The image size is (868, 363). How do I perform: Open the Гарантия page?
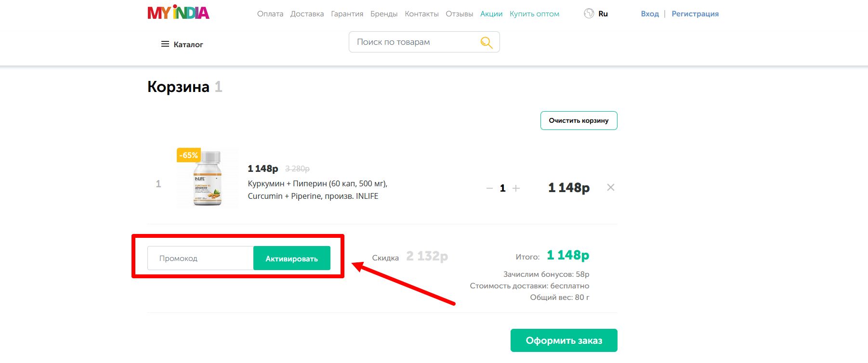347,14
